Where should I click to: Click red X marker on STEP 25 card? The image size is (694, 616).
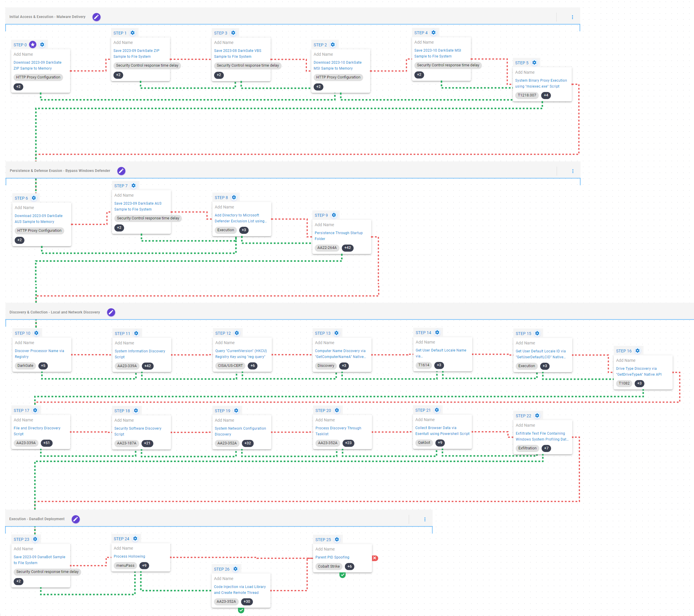pyautogui.click(x=375, y=558)
